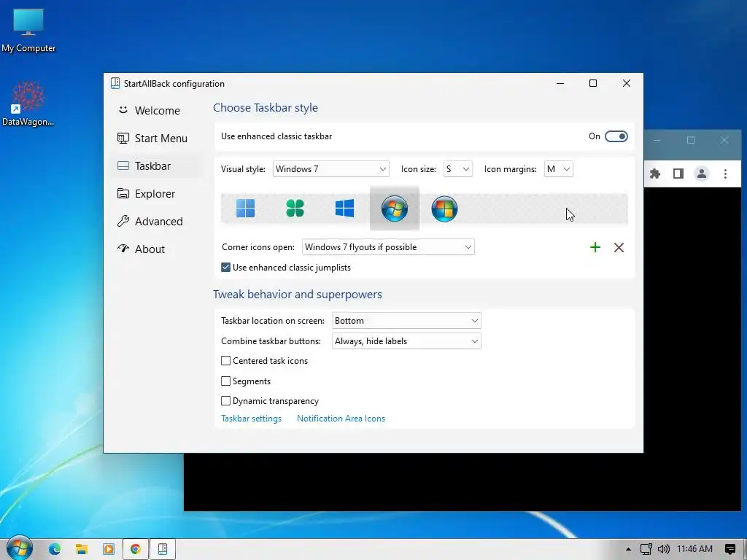
Task: Open Combine taskbar buttons dropdown
Action: tap(406, 341)
